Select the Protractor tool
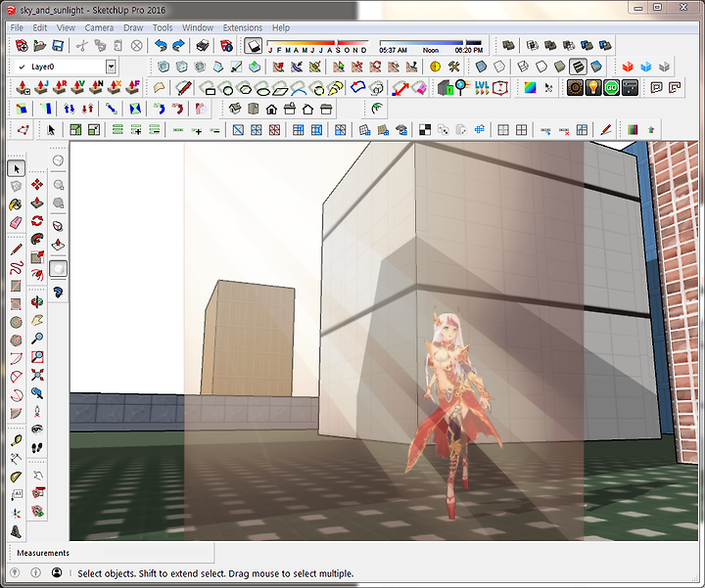Screen dimensions: 705x588 click(x=17, y=476)
